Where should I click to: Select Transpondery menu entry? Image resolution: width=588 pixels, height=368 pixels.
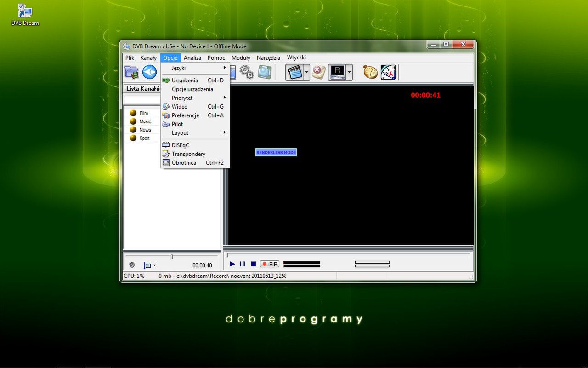tap(195, 154)
